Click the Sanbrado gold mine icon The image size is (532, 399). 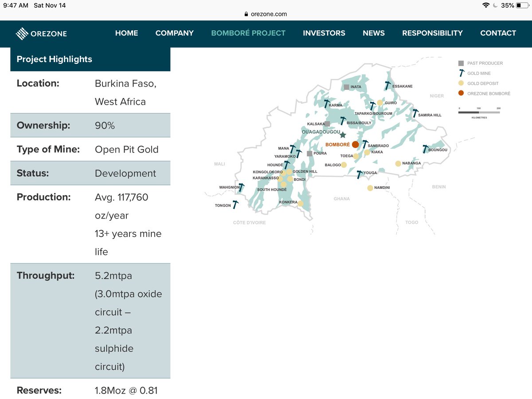point(364,144)
